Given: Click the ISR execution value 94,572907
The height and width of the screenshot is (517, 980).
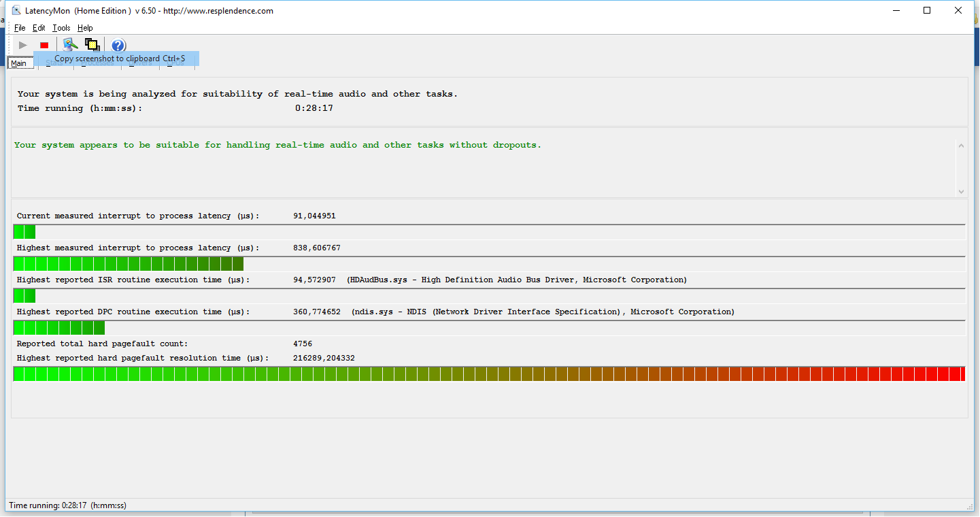Looking at the screenshot, I should (x=315, y=280).
